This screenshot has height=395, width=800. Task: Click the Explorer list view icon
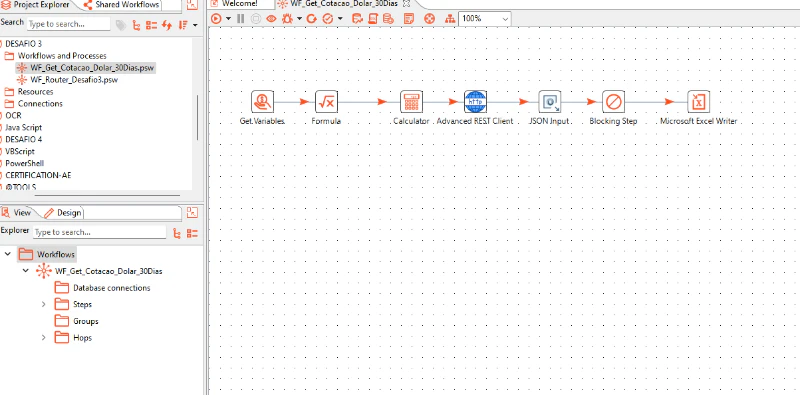pos(192,233)
